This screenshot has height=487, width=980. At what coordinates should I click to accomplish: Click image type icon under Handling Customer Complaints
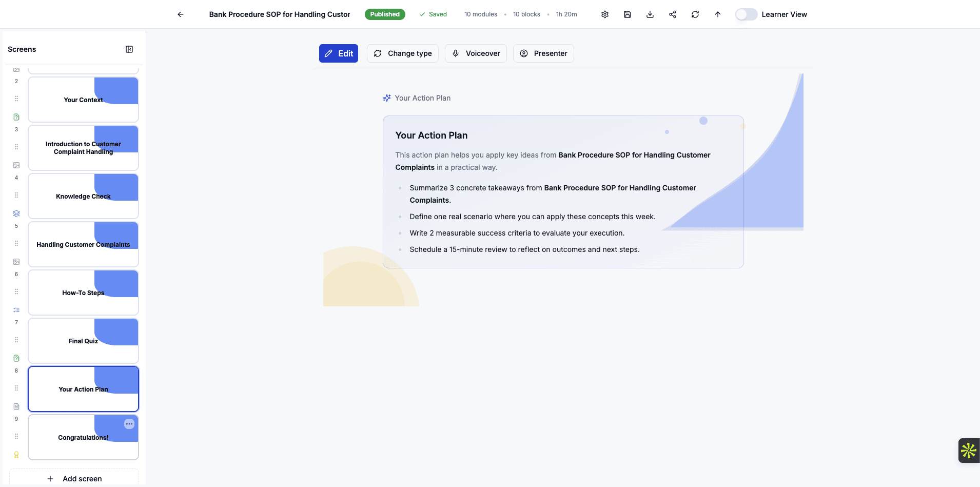click(x=16, y=262)
